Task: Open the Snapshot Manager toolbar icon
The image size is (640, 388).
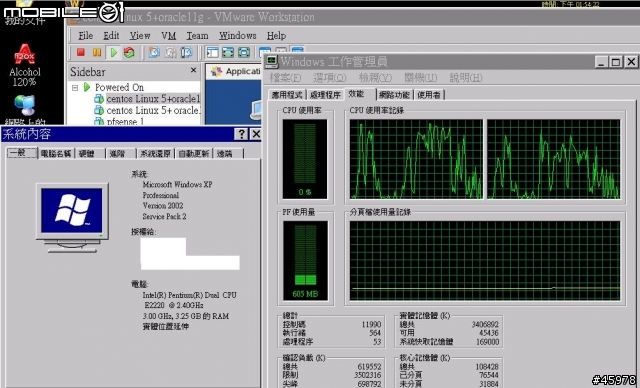Action: [x=186, y=52]
